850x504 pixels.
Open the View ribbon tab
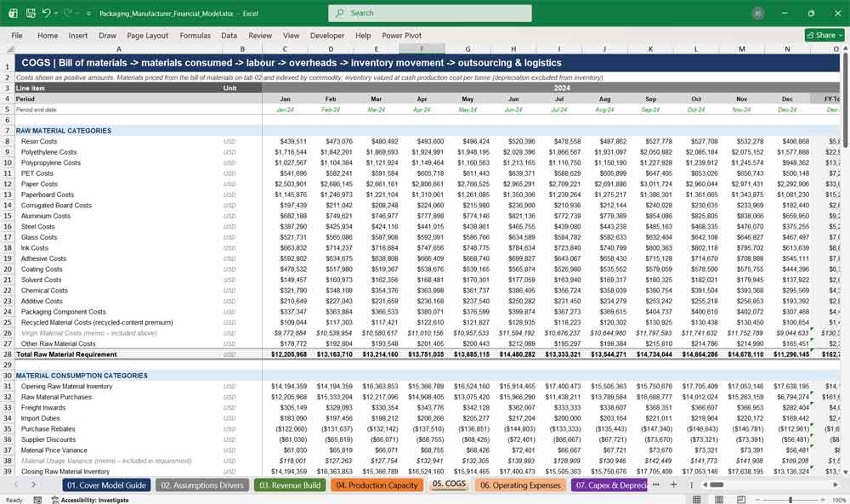291,35
